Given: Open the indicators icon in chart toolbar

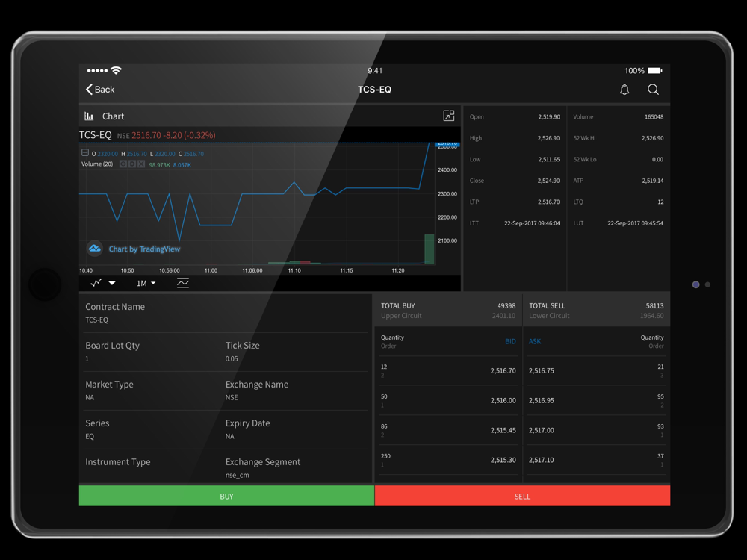Looking at the screenshot, I should coord(183,283).
